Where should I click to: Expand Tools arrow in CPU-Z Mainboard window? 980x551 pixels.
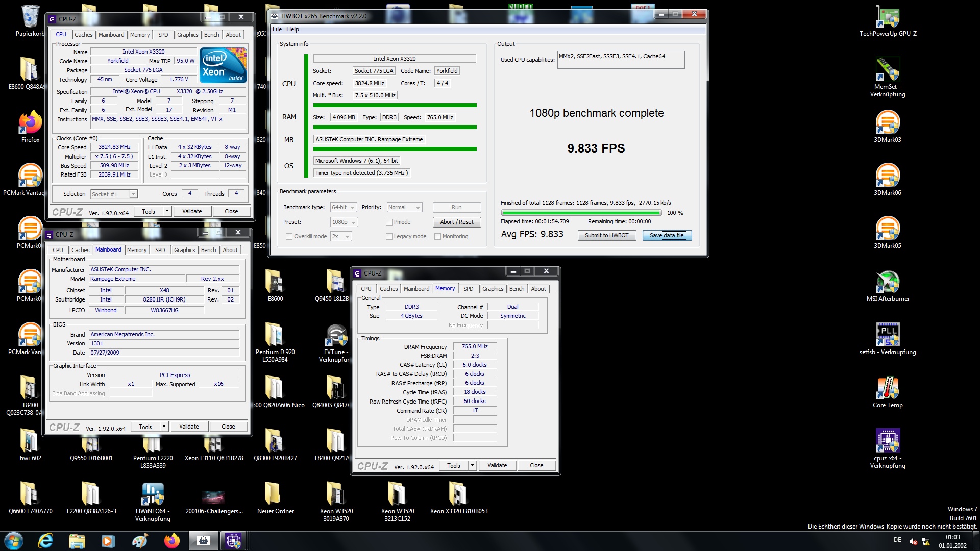click(163, 427)
